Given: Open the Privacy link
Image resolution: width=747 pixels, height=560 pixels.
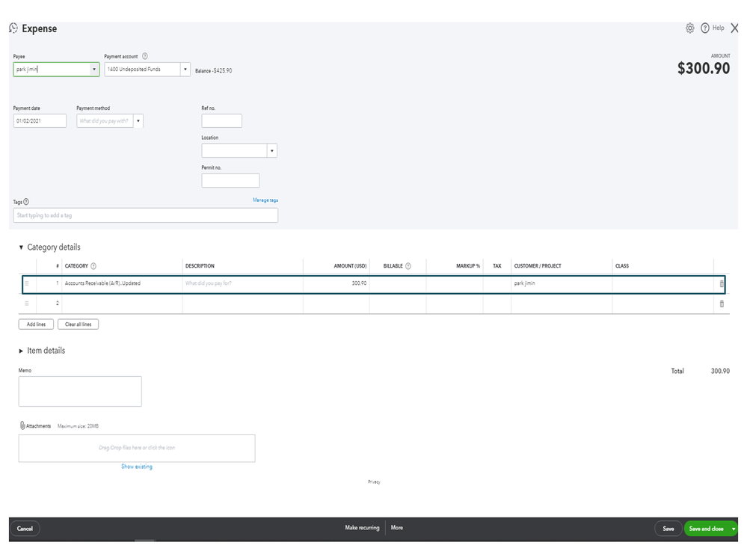Looking at the screenshot, I should (374, 482).
